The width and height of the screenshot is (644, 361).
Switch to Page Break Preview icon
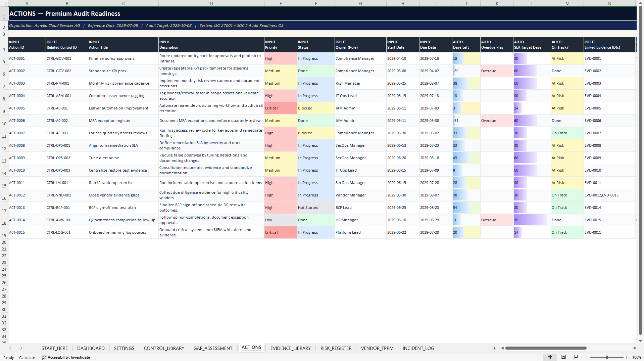[x=577, y=357]
